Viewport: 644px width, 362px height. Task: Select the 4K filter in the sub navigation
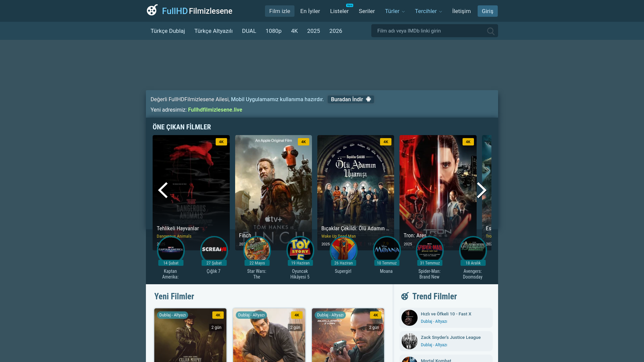click(x=294, y=31)
